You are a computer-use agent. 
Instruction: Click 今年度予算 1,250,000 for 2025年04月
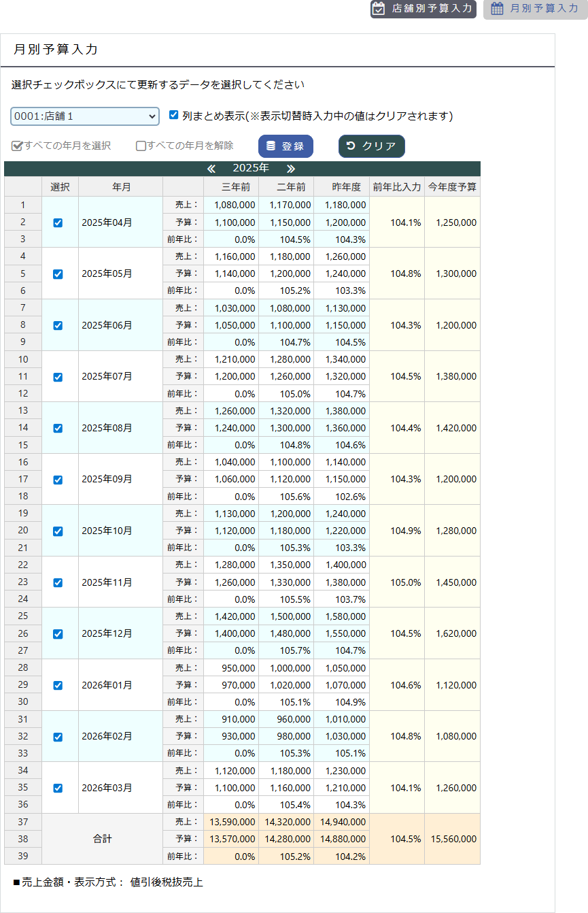[453, 222]
